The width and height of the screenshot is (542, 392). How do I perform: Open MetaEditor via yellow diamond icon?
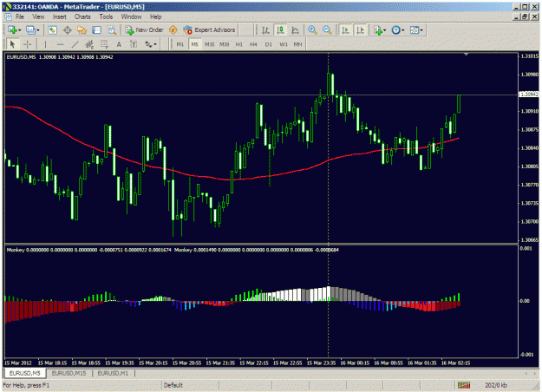click(x=173, y=30)
